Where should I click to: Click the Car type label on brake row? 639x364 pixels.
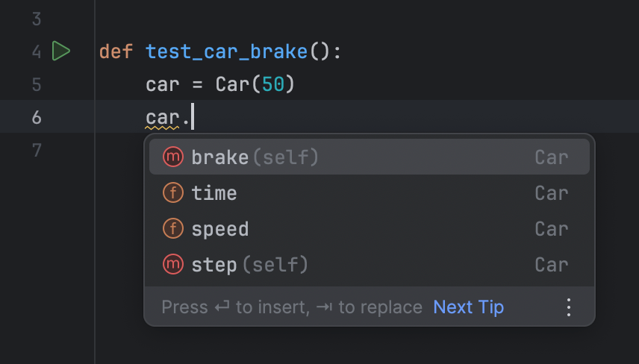(x=552, y=157)
